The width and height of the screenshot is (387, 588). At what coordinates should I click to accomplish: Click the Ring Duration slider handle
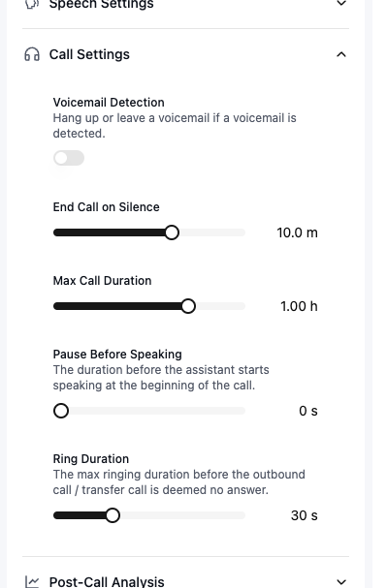click(x=113, y=515)
